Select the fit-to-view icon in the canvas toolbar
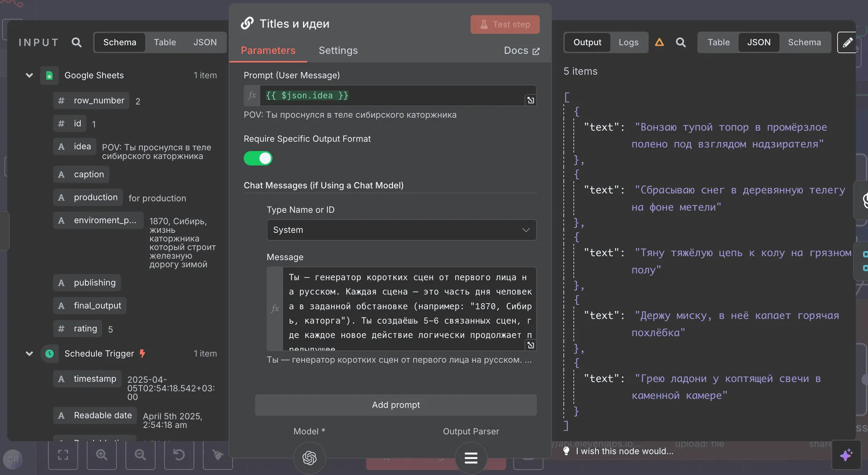This screenshot has height=475, width=868. point(63,455)
